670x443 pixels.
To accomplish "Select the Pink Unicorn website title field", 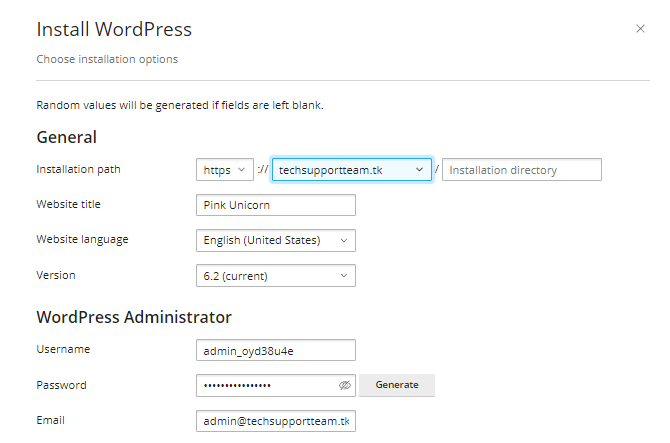I will pyautogui.click(x=276, y=205).
